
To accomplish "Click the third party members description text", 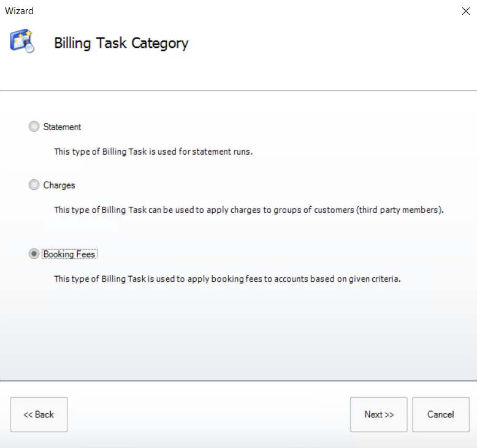I will 248,209.
